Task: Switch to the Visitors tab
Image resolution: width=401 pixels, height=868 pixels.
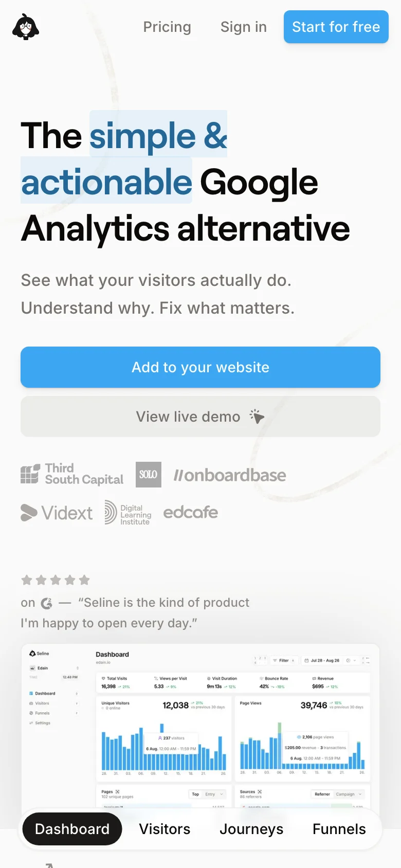Action: (165, 829)
